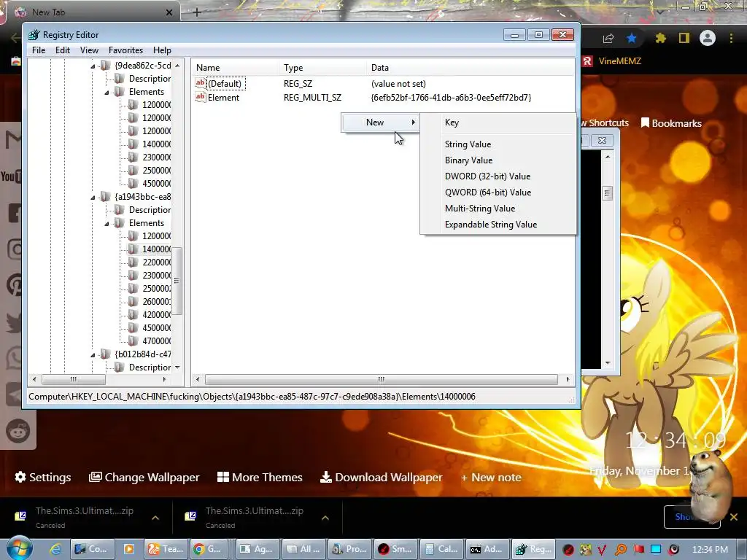Click Windows Start orb
Viewport: 747px width, 560px height.
[x=19, y=548]
